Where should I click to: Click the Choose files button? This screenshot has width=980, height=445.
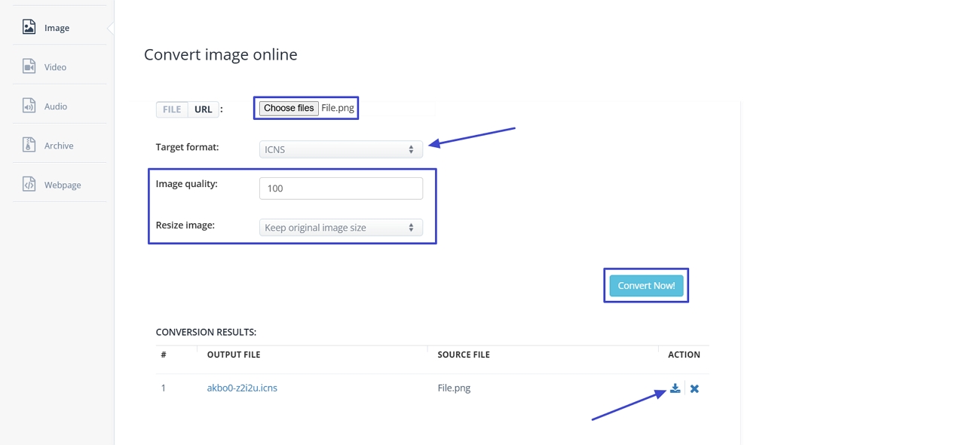click(289, 107)
